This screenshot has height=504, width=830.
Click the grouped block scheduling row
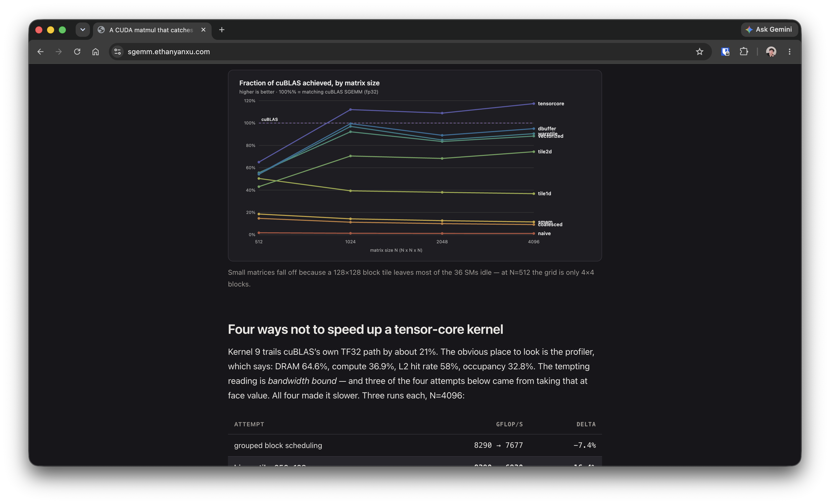[x=415, y=445]
